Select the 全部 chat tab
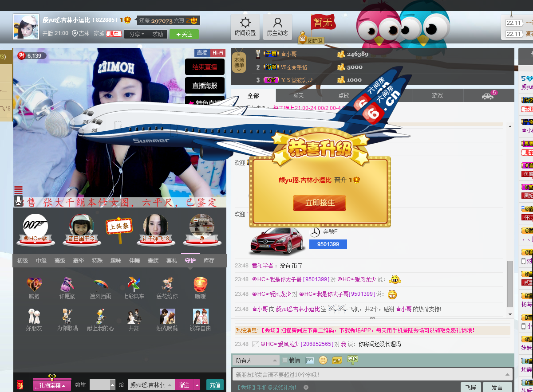The height and width of the screenshot is (392, 533). coord(253,95)
